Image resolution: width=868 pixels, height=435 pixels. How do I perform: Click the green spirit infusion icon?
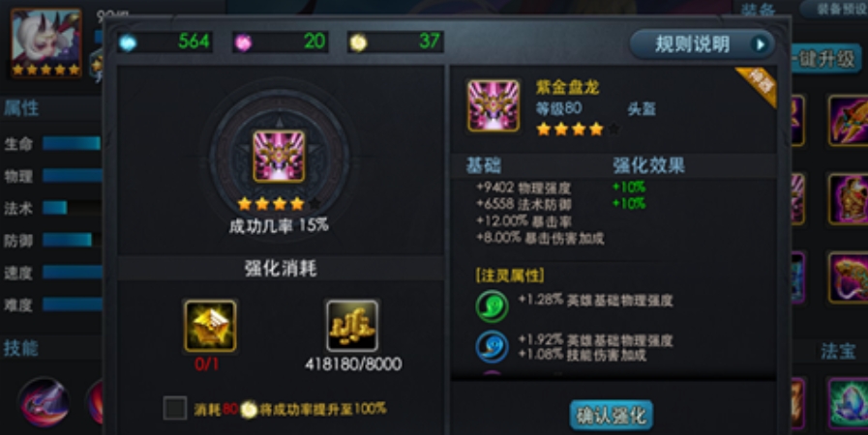point(492,305)
